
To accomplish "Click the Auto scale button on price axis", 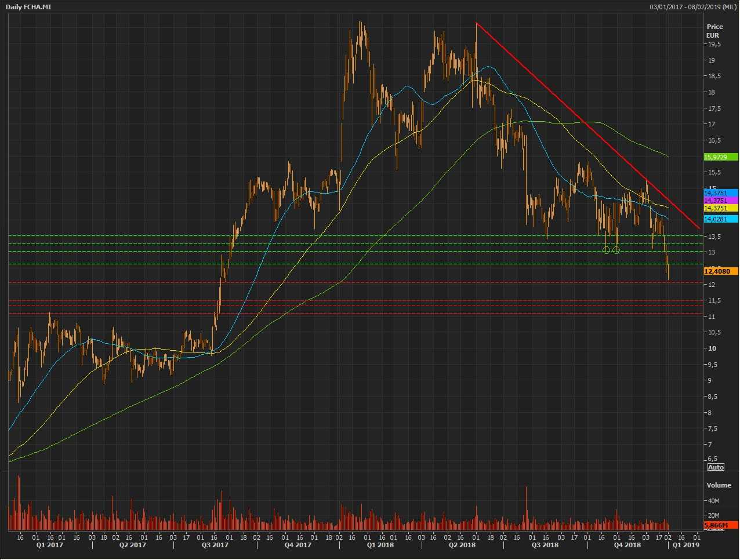I will [x=716, y=467].
